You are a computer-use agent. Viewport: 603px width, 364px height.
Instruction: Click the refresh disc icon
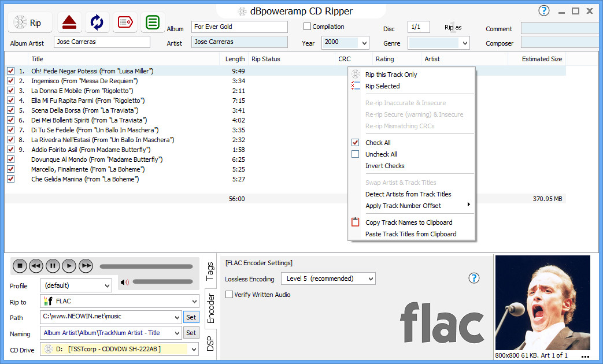pyautogui.click(x=97, y=22)
